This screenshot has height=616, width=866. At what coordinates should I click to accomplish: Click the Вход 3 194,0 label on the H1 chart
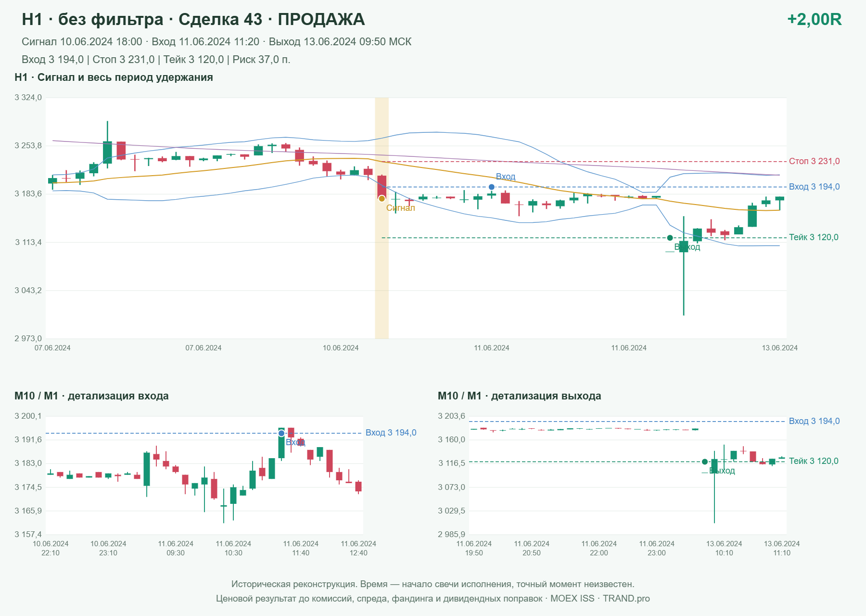[814, 187]
